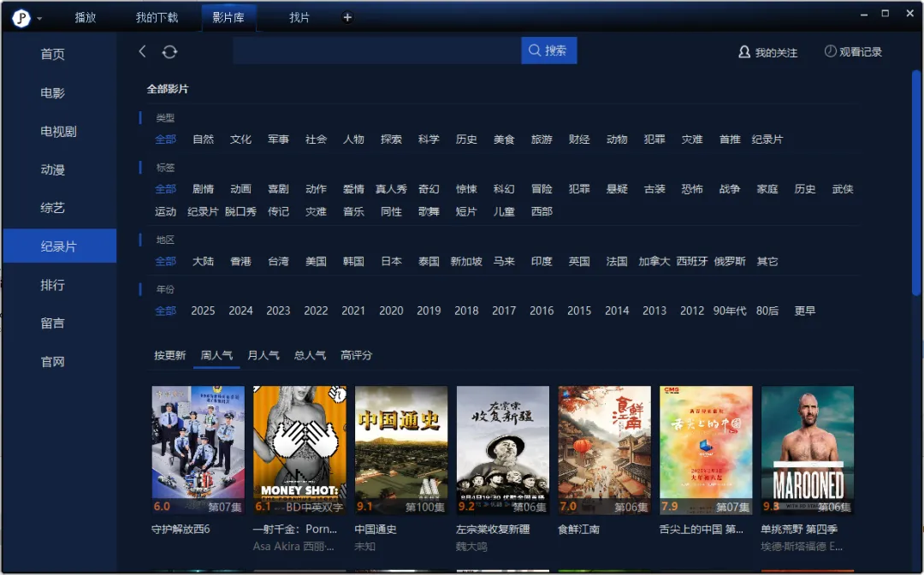
Task: Filter type by 美食
Action: (x=504, y=139)
